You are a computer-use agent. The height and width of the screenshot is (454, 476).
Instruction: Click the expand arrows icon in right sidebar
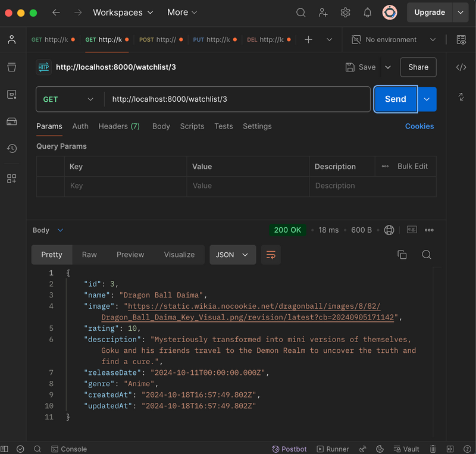[x=461, y=96]
